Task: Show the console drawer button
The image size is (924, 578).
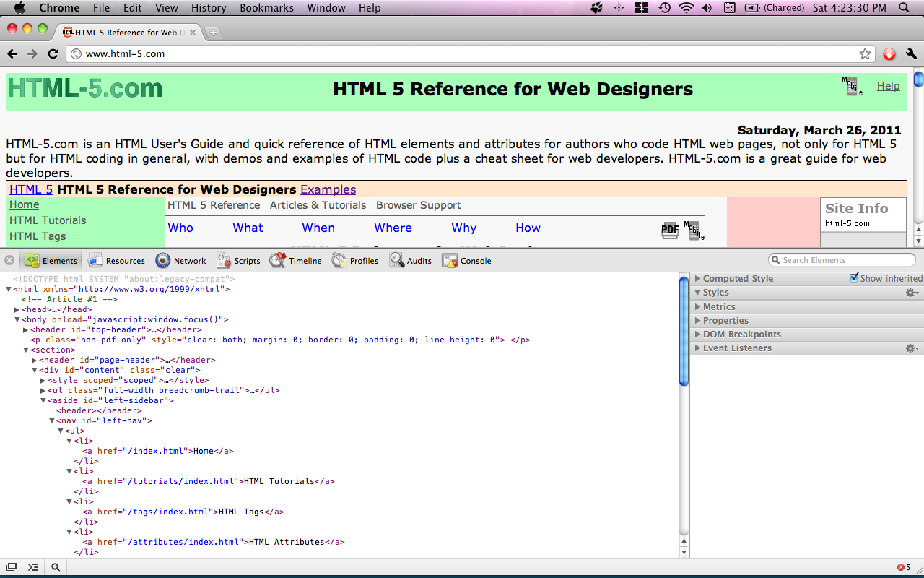Action: (x=33, y=568)
